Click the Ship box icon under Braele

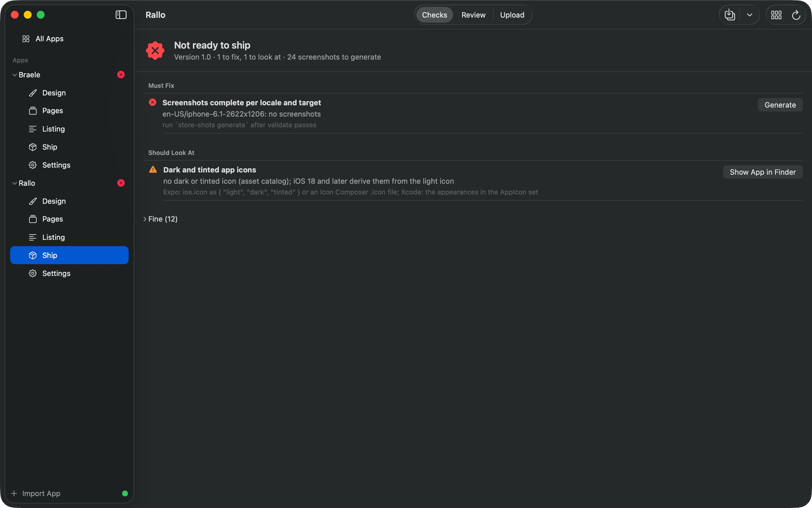(33, 147)
